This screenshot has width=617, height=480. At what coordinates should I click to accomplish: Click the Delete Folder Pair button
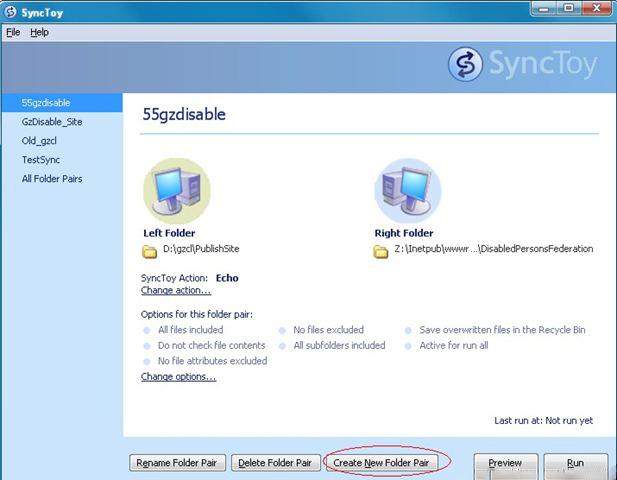[275, 463]
